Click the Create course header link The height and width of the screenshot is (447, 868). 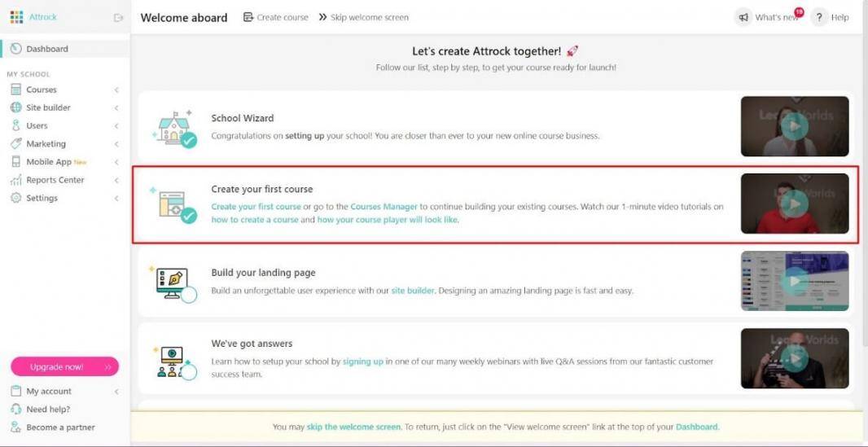(x=283, y=17)
